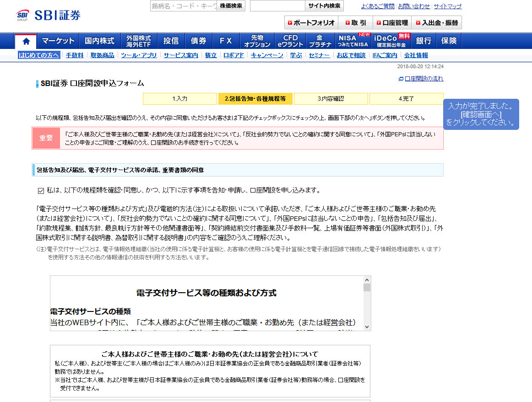Open 入出金・振替 button
Viewport: 532px width, 402px height.
437,23
